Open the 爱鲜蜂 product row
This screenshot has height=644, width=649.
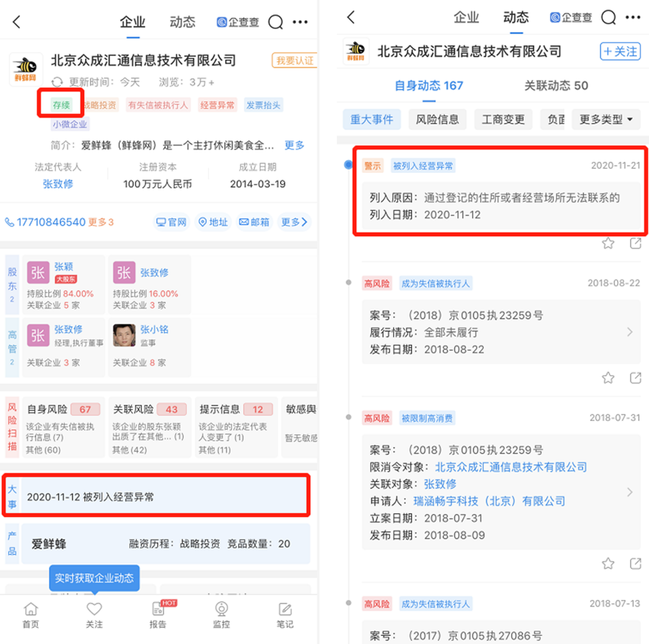[166, 544]
